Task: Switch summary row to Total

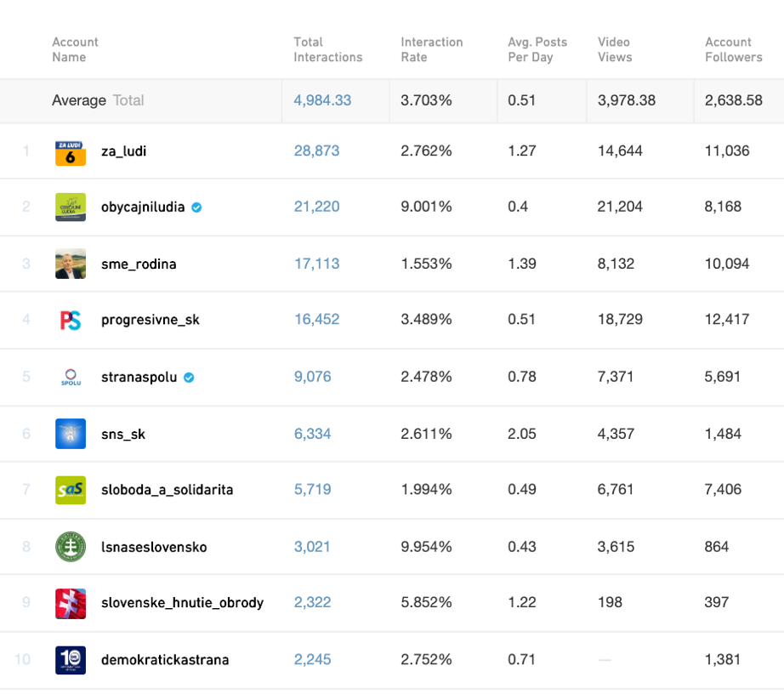Action: pos(128,100)
